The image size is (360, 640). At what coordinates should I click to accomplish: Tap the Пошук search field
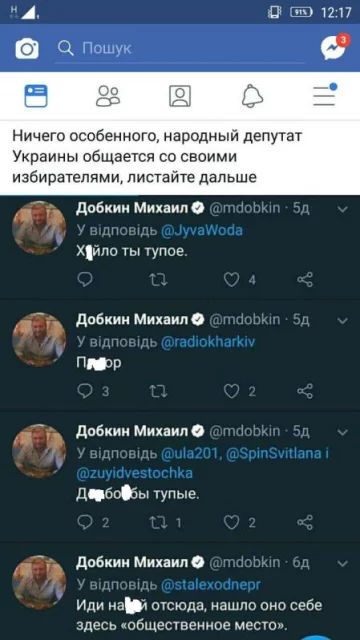[x=180, y=49]
